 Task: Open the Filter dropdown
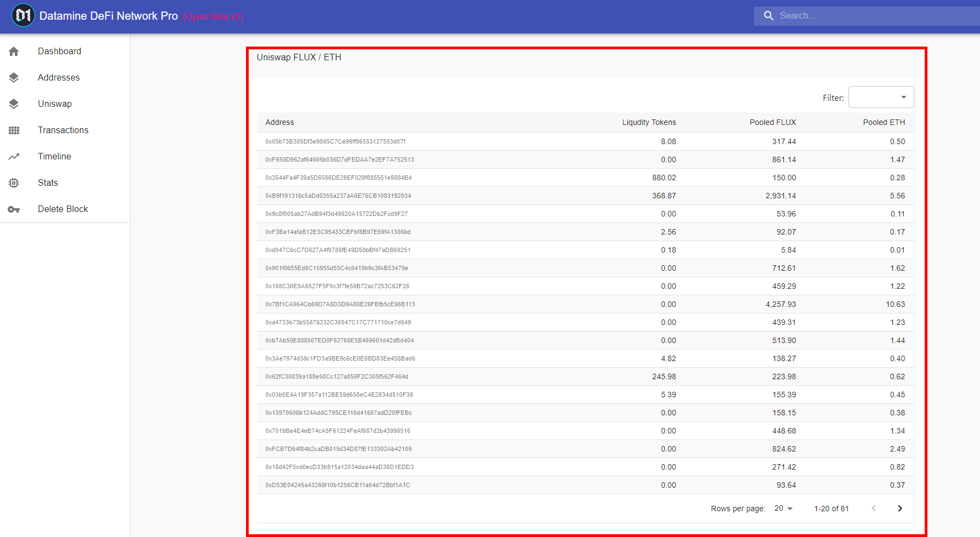click(881, 97)
